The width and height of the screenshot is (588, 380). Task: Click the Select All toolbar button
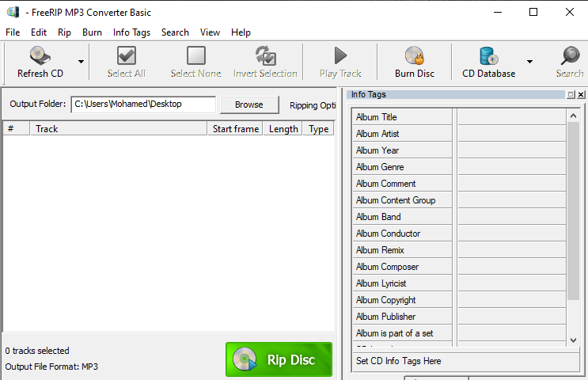coord(127,62)
